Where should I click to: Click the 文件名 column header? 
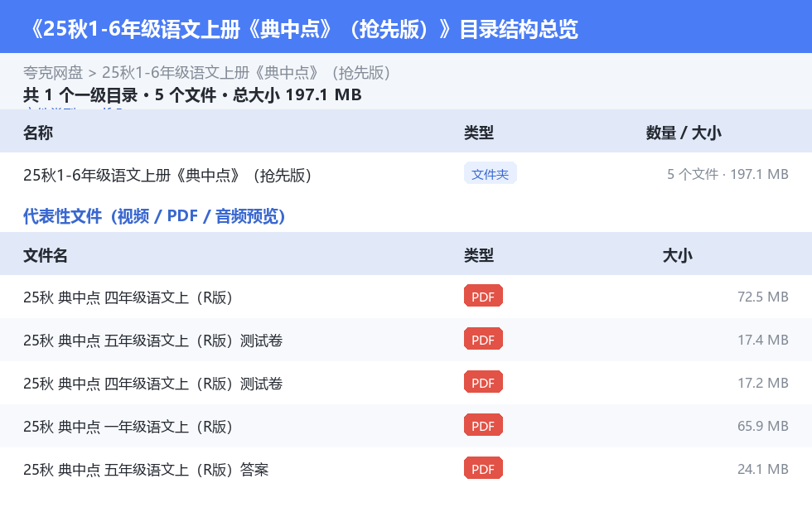[45, 255]
